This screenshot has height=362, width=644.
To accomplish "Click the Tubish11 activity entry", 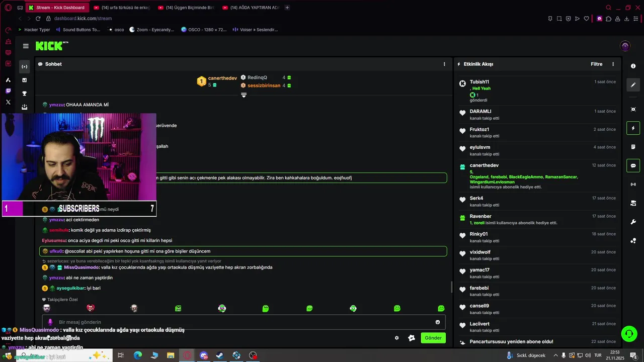I will click(537, 91).
